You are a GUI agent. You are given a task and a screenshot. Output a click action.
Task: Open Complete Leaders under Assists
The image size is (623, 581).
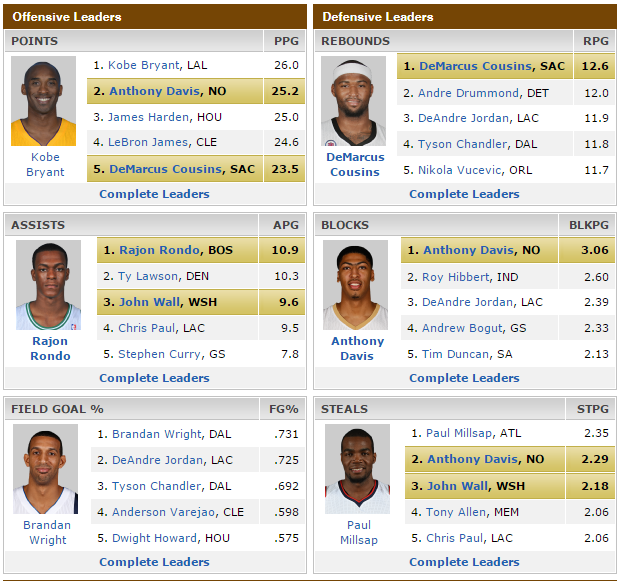point(155,378)
